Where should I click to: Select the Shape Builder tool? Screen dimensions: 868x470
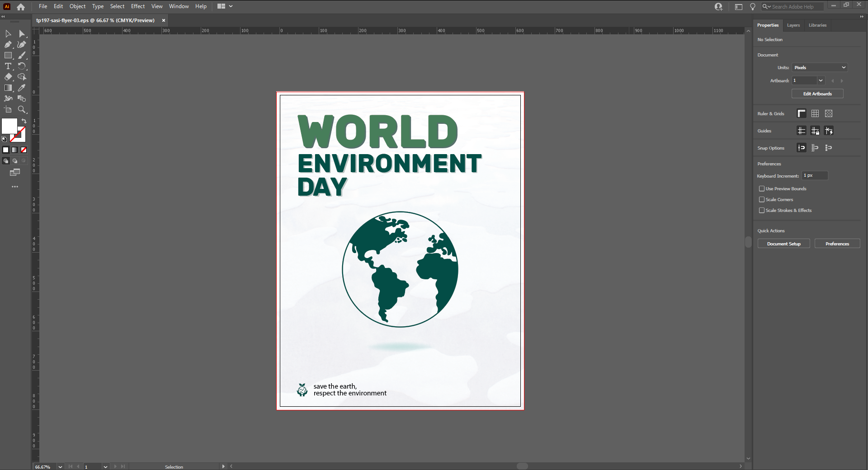point(22,77)
